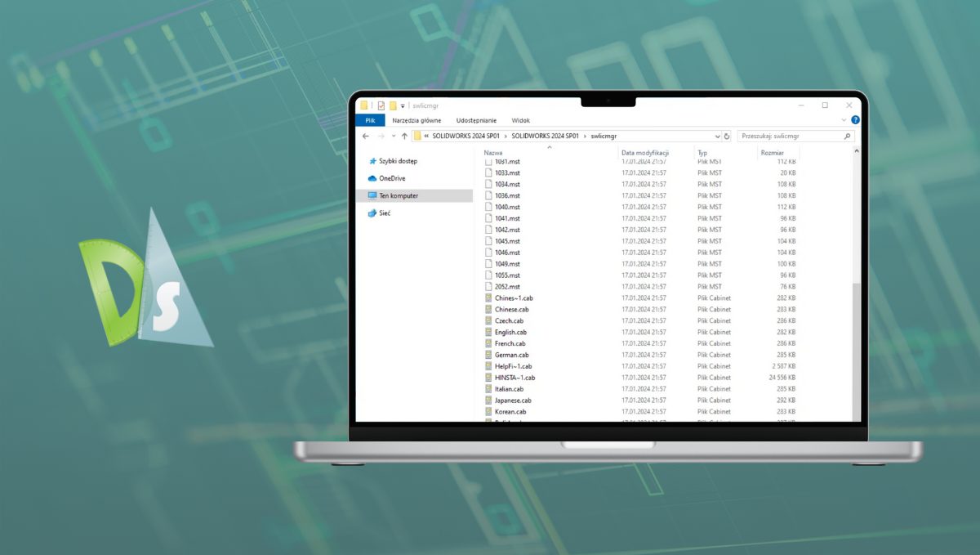Click the Japanese.cab cabinet icon
The height and width of the screenshot is (555, 980).
click(x=488, y=401)
